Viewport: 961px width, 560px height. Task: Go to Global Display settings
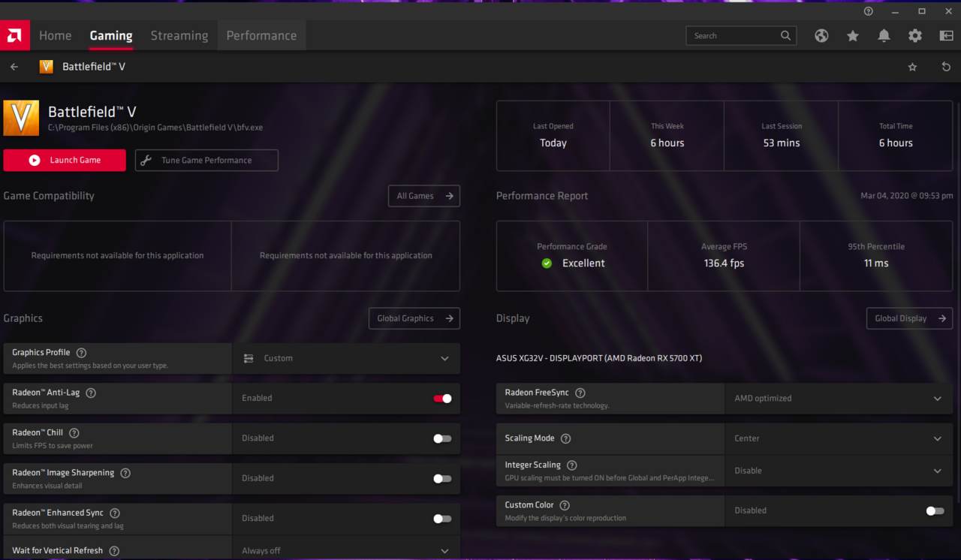(x=910, y=318)
